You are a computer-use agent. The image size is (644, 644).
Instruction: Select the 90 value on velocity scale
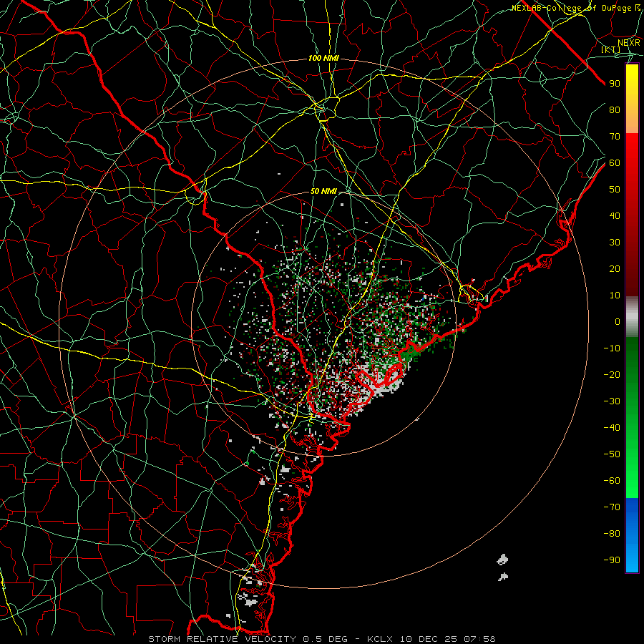pyautogui.click(x=615, y=84)
